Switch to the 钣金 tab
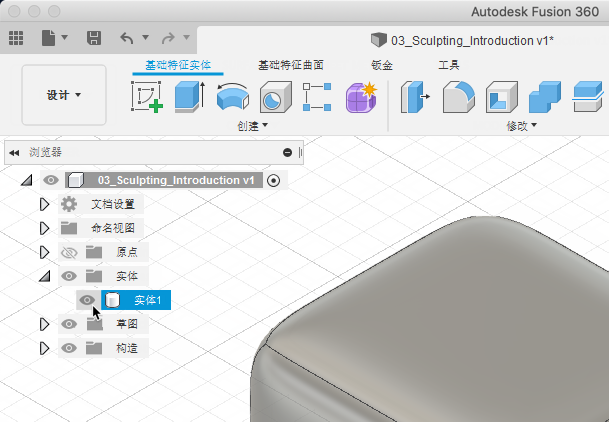The height and width of the screenshot is (422, 609). pyautogui.click(x=382, y=65)
